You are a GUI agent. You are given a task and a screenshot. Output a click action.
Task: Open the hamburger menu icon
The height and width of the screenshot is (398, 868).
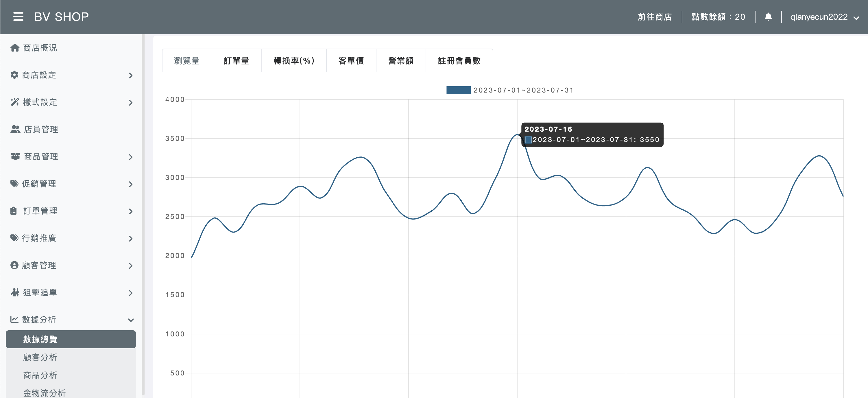click(18, 16)
